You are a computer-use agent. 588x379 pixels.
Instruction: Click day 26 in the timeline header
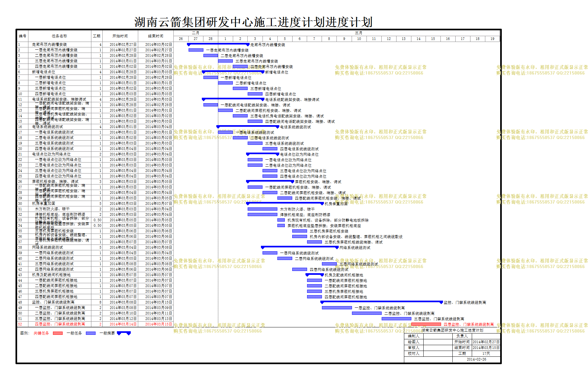[181, 39]
